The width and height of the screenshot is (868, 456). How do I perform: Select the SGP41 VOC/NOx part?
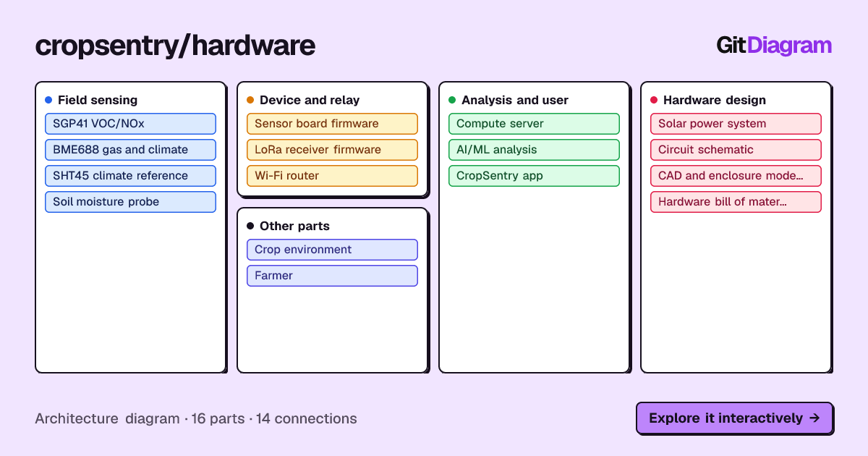coord(130,124)
